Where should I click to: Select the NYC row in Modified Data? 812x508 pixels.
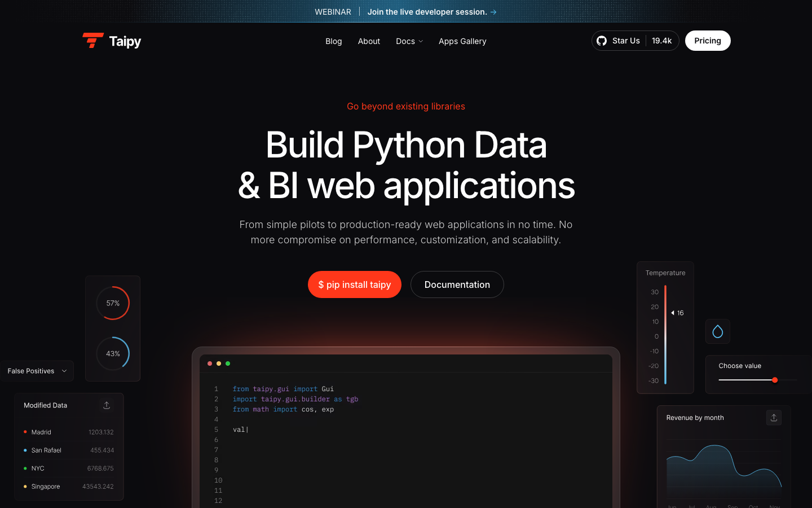click(x=69, y=468)
